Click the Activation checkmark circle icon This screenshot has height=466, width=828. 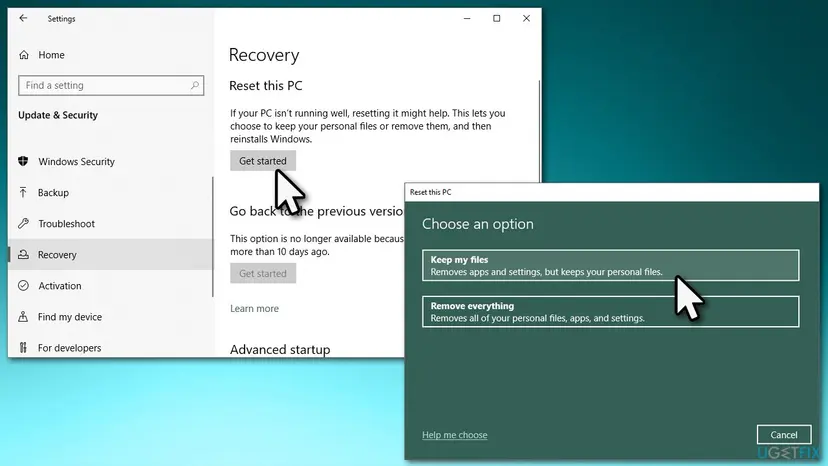pyautogui.click(x=23, y=286)
